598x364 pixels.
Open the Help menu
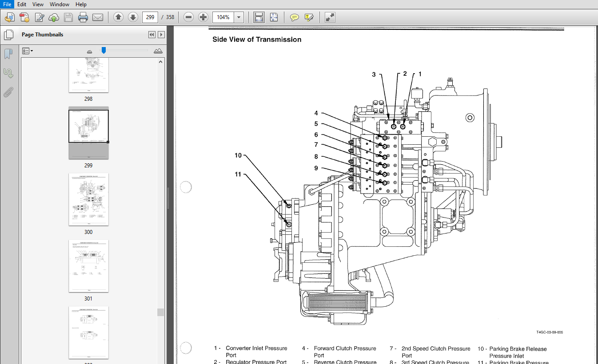(81, 4)
